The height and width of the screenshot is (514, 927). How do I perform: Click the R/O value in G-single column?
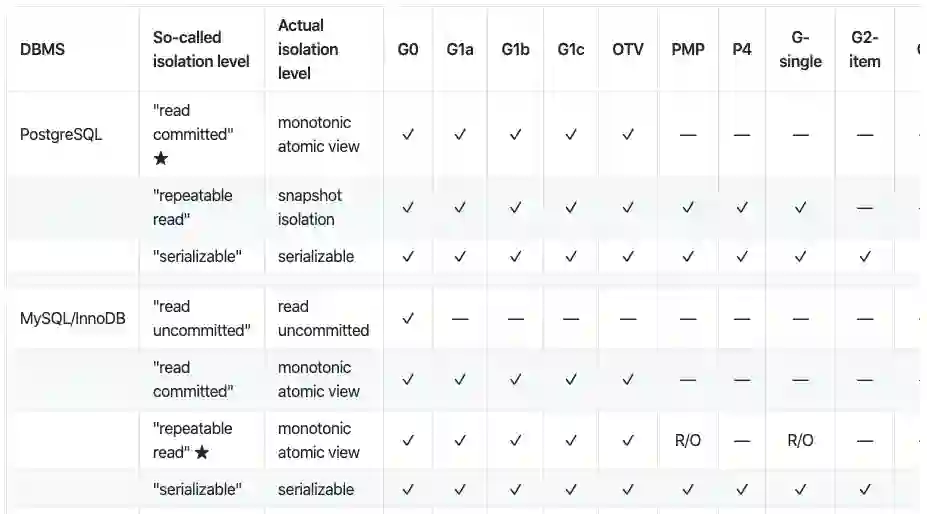pos(800,441)
